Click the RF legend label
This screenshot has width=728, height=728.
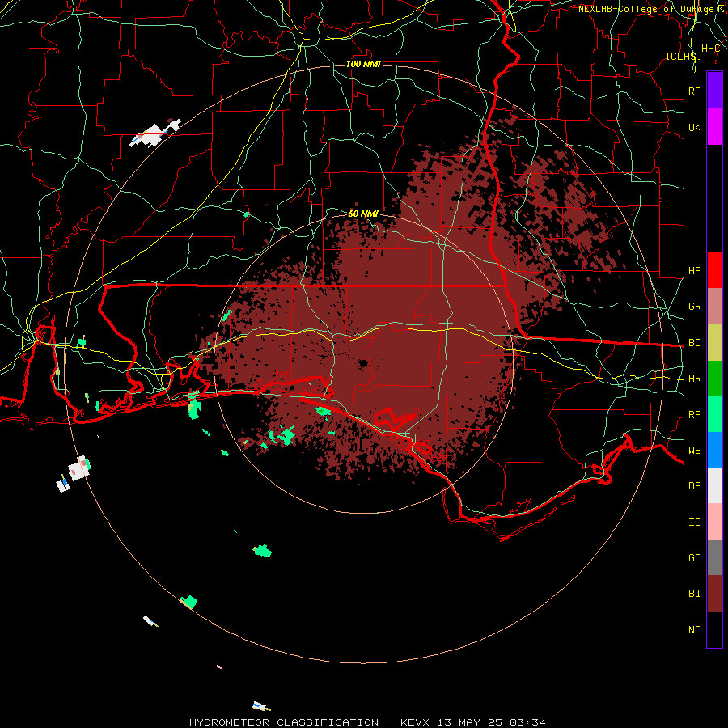[x=694, y=91]
